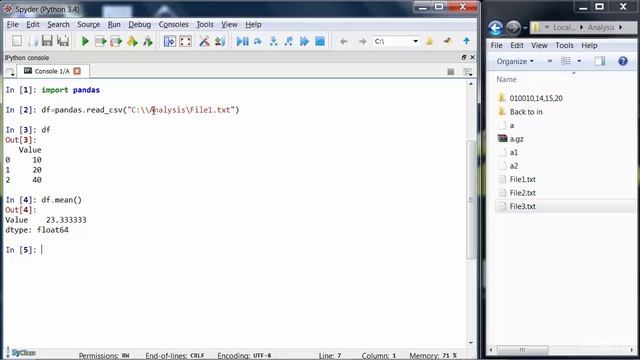
Task: Click Run cell and advance icon
Action: click(x=116, y=41)
